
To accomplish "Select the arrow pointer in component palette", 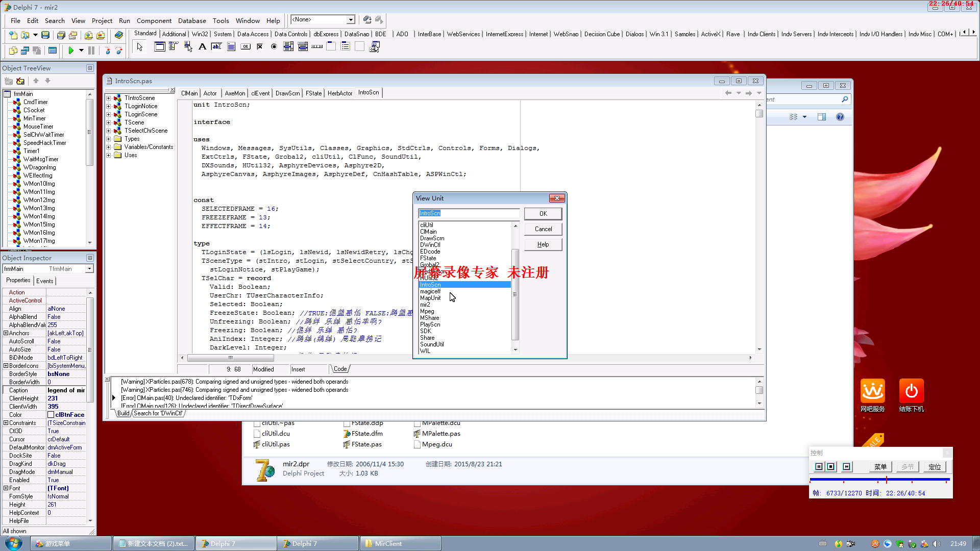I will 140,47.
